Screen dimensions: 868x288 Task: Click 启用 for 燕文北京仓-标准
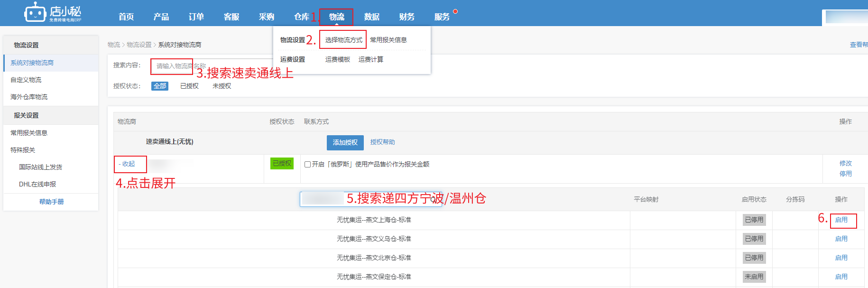tap(841, 258)
